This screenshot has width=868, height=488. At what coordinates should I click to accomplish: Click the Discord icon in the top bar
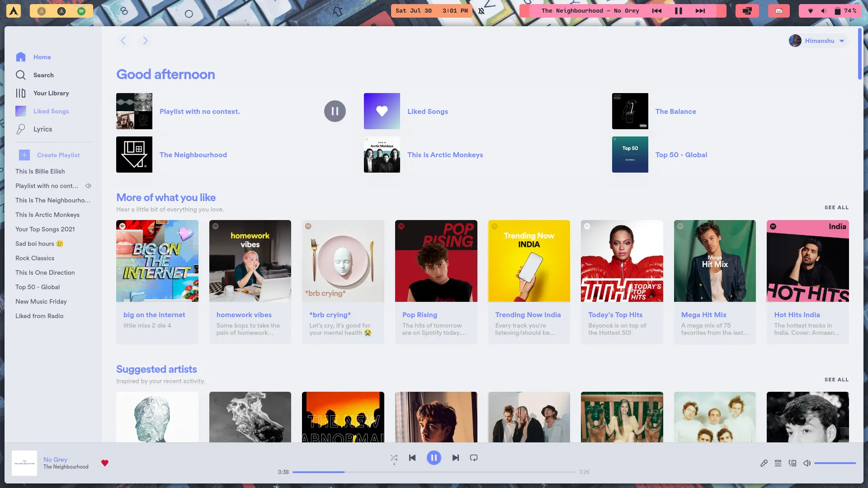point(778,11)
